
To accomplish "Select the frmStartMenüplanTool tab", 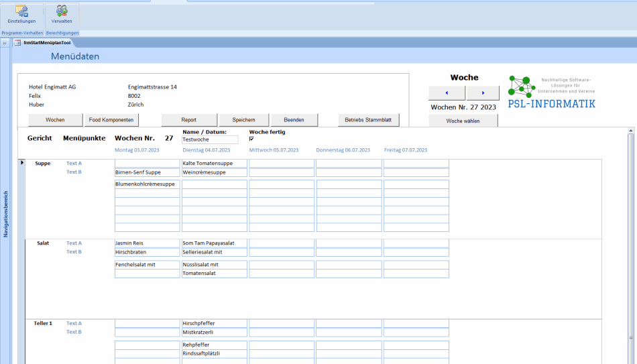I will [x=43, y=43].
